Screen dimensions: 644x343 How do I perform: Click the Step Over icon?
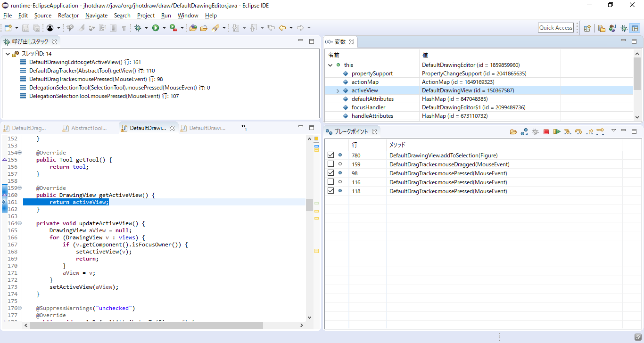tap(578, 132)
